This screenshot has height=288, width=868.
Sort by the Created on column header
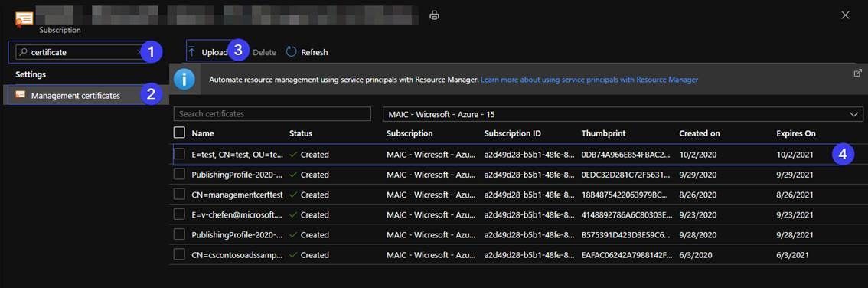point(700,133)
